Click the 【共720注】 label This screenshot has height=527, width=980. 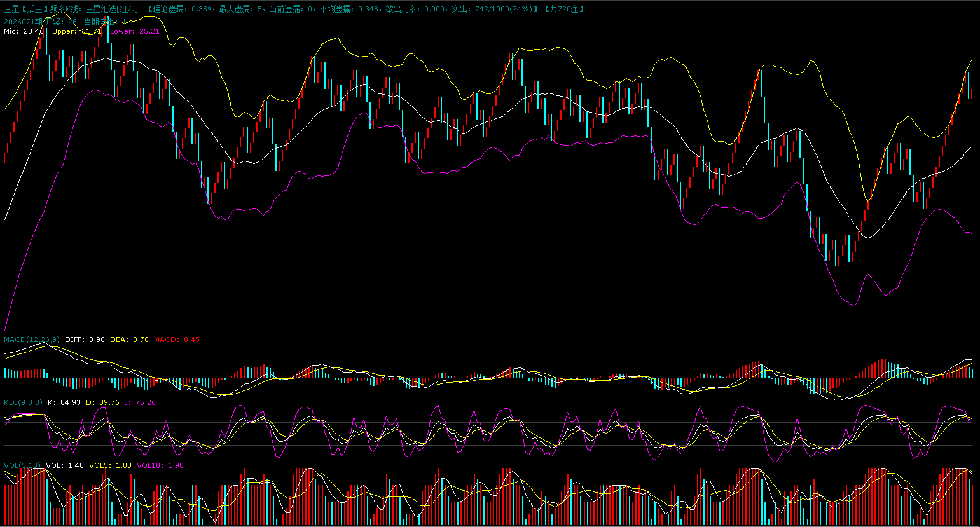pos(564,10)
